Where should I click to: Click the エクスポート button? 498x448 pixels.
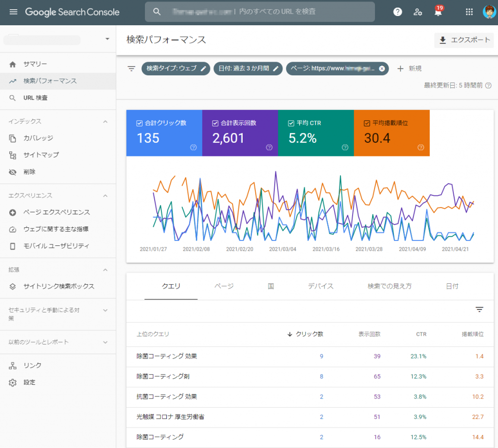(x=464, y=40)
